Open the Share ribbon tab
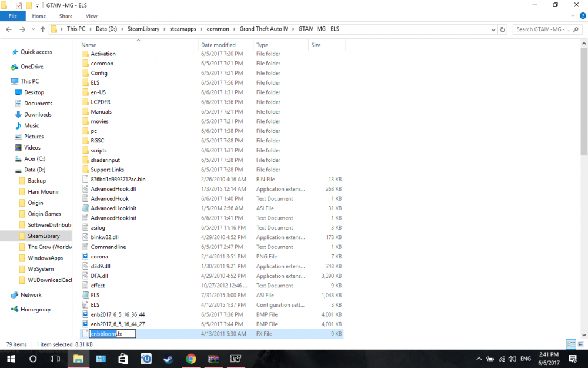This screenshot has width=588, height=368. point(66,16)
